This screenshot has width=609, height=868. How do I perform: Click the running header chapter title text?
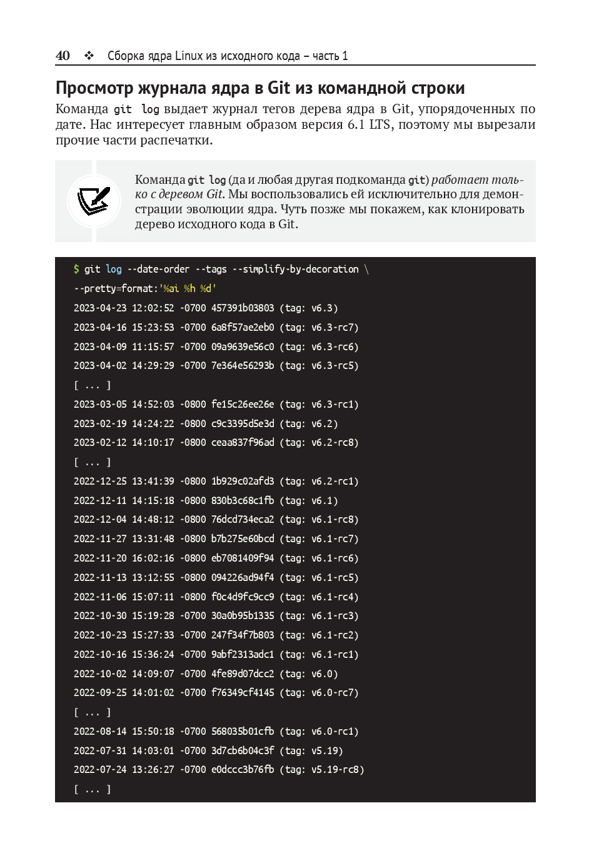228,56
